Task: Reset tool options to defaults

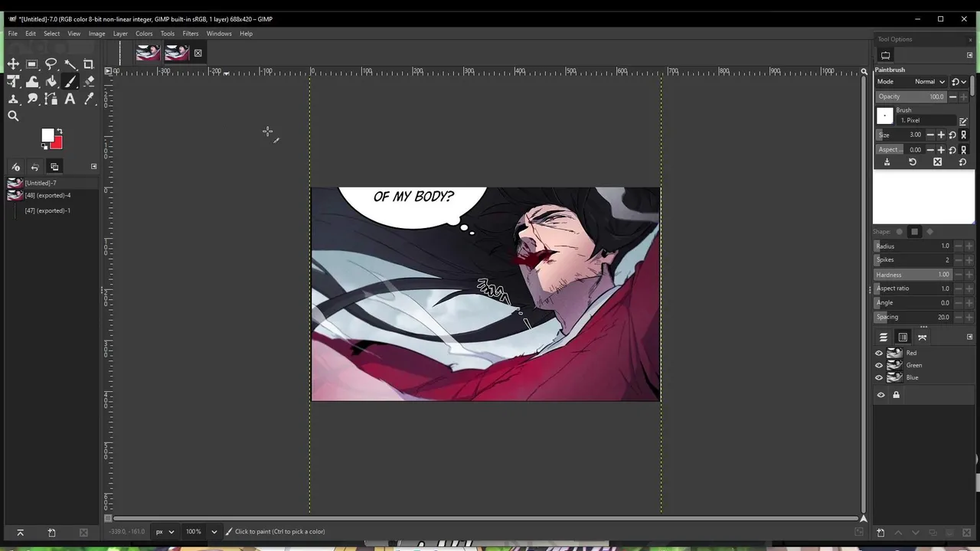Action: (x=962, y=162)
